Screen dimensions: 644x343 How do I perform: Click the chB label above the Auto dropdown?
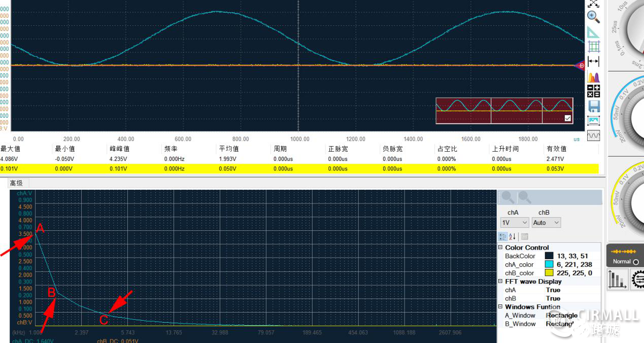tap(544, 213)
